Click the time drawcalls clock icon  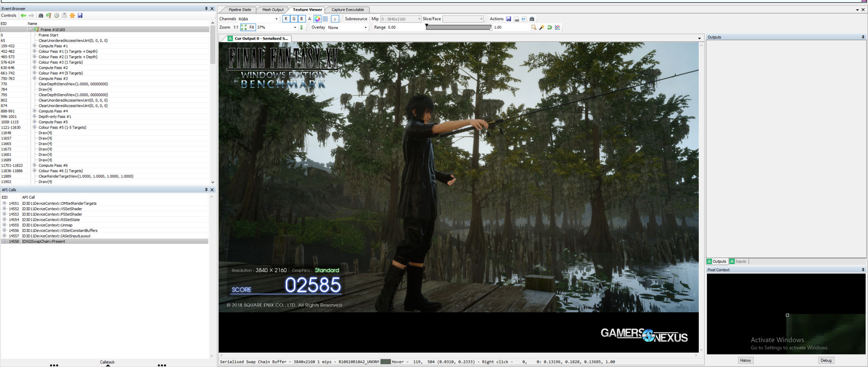coord(56,15)
